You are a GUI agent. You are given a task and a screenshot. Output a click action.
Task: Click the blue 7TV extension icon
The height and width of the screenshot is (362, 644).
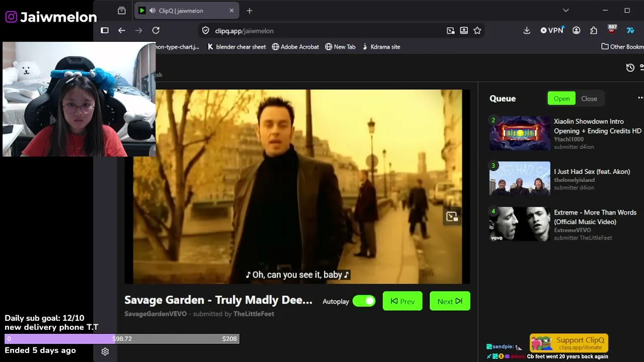coord(630,31)
